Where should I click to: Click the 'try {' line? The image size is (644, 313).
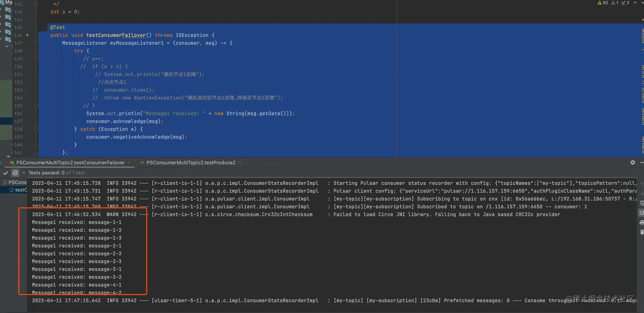(82, 51)
